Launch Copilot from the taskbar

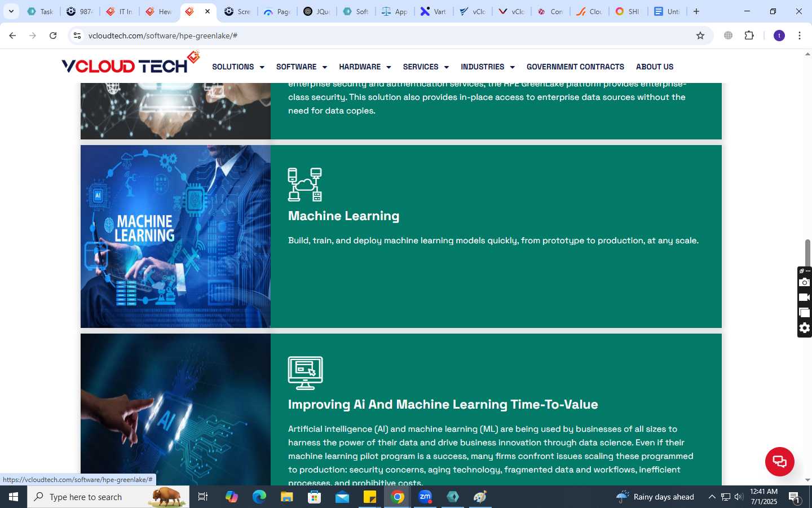click(x=231, y=497)
